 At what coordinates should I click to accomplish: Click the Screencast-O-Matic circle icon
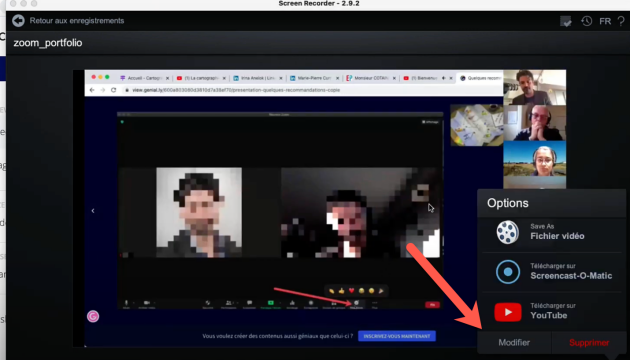507,272
